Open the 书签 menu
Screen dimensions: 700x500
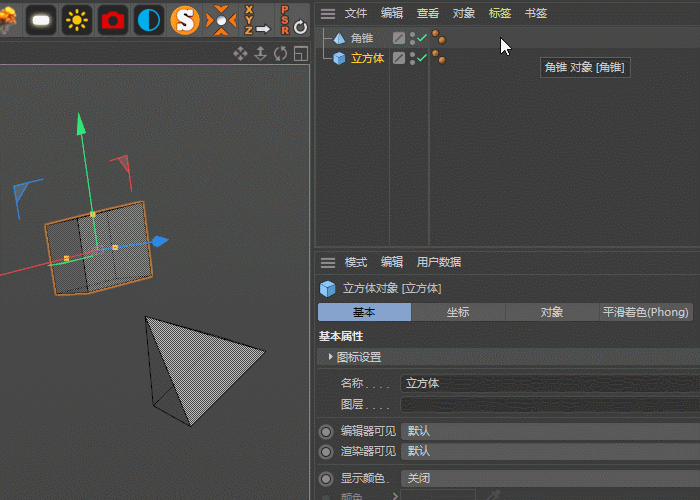pos(536,13)
